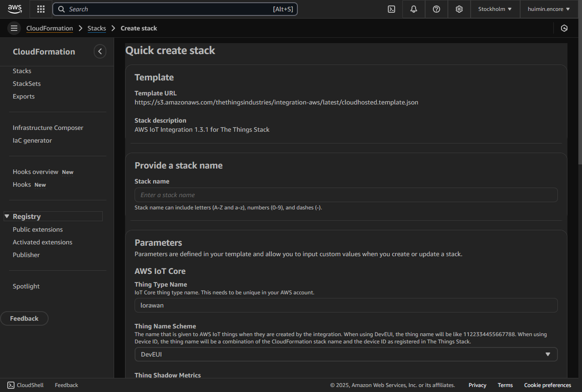The image size is (582, 392).
Task: Toggle the hamburger navigation menu
Action: (x=14, y=28)
